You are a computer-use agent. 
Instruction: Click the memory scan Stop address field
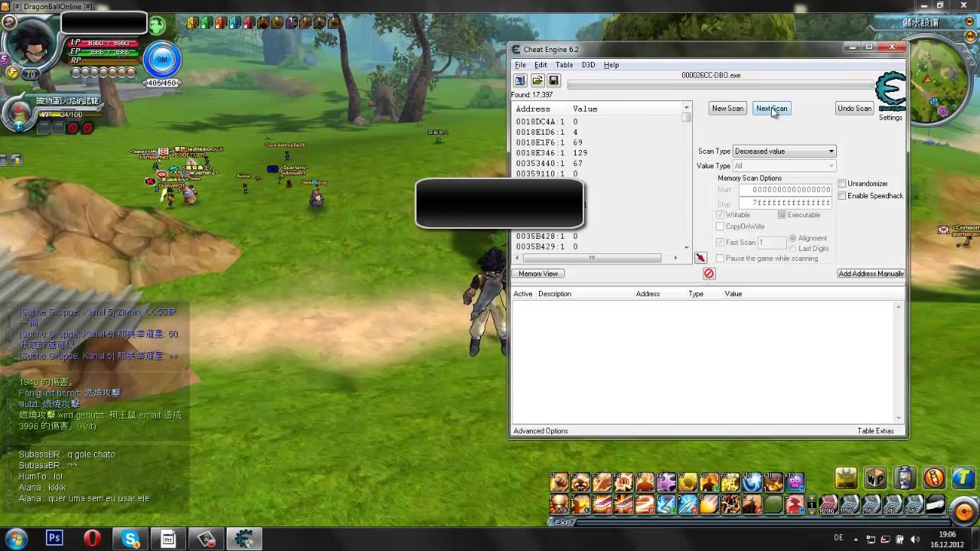click(x=786, y=203)
